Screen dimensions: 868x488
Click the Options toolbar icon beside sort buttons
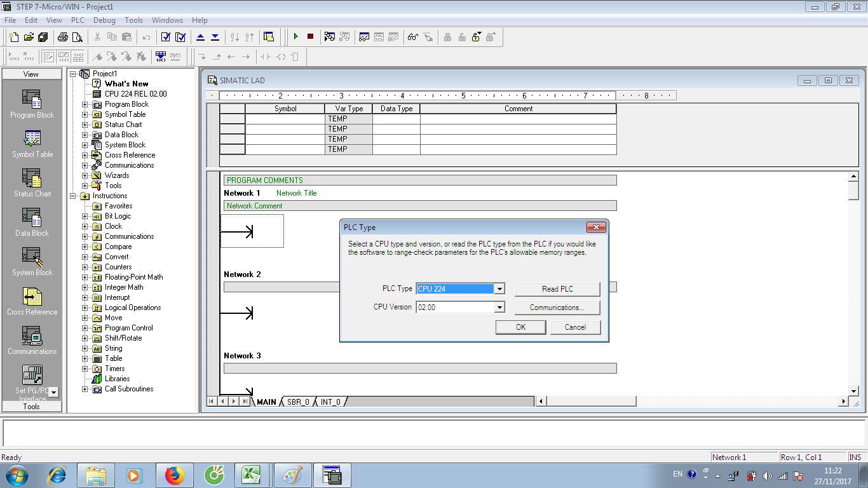tap(269, 37)
